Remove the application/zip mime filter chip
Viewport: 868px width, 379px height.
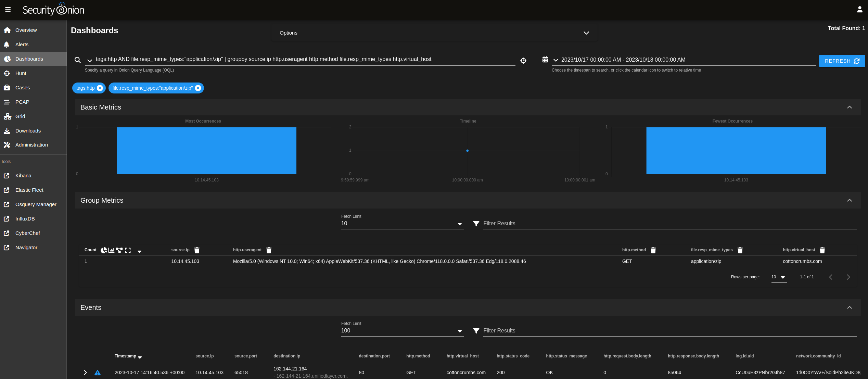tap(198, 88)
